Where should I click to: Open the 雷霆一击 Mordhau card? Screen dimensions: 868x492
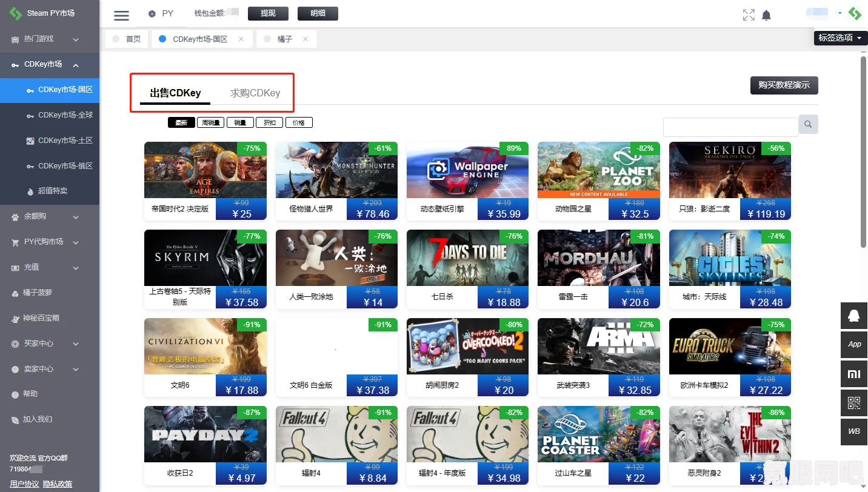coord(599,269)
